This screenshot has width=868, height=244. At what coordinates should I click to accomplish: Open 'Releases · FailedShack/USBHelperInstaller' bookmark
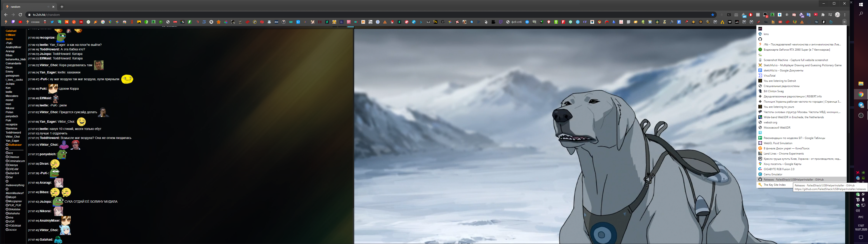click(802, 180)
